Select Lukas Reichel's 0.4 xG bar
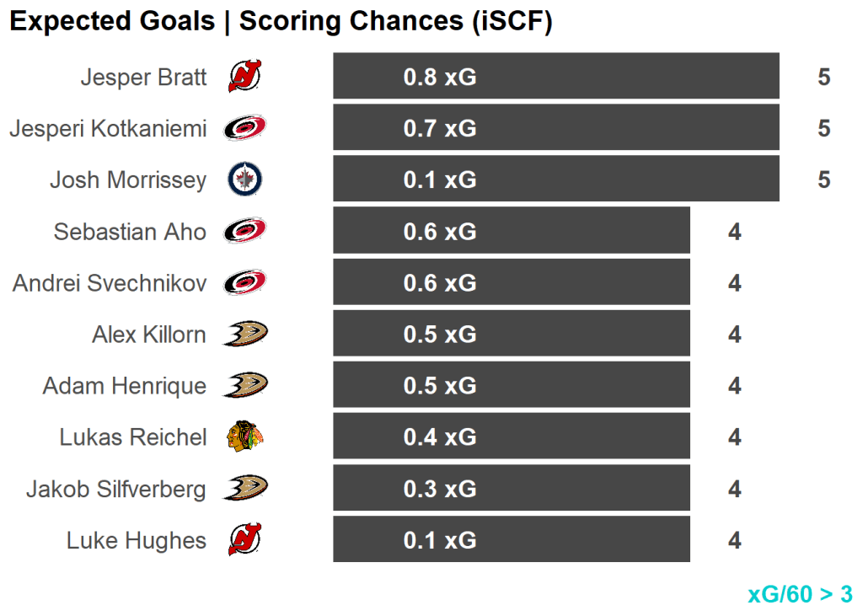863x616 pixels. [511, 437]
